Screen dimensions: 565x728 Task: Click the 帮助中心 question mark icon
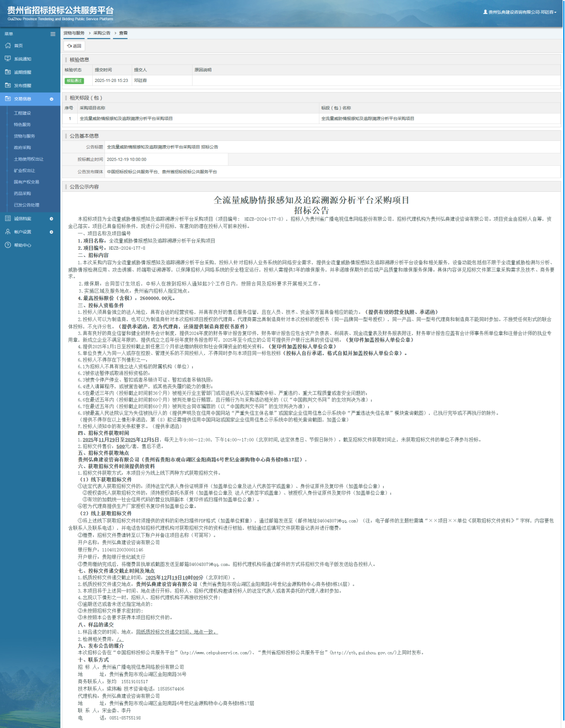8,245
